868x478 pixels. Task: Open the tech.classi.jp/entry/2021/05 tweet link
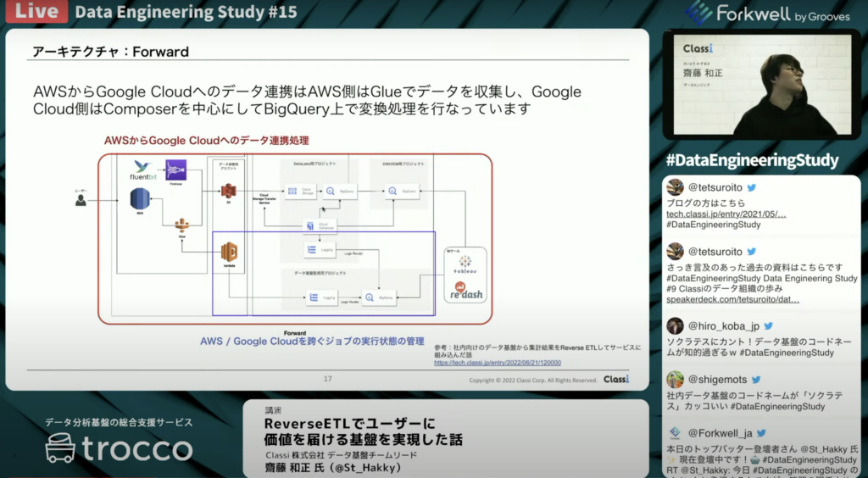[x=726, y=214]
